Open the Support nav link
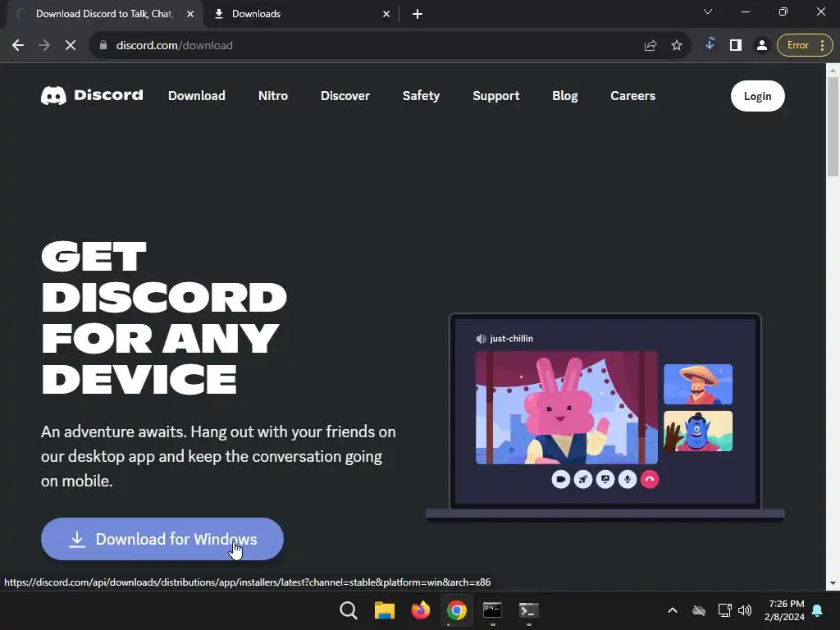This screenshot has width=840, height=630. [496, 96]
